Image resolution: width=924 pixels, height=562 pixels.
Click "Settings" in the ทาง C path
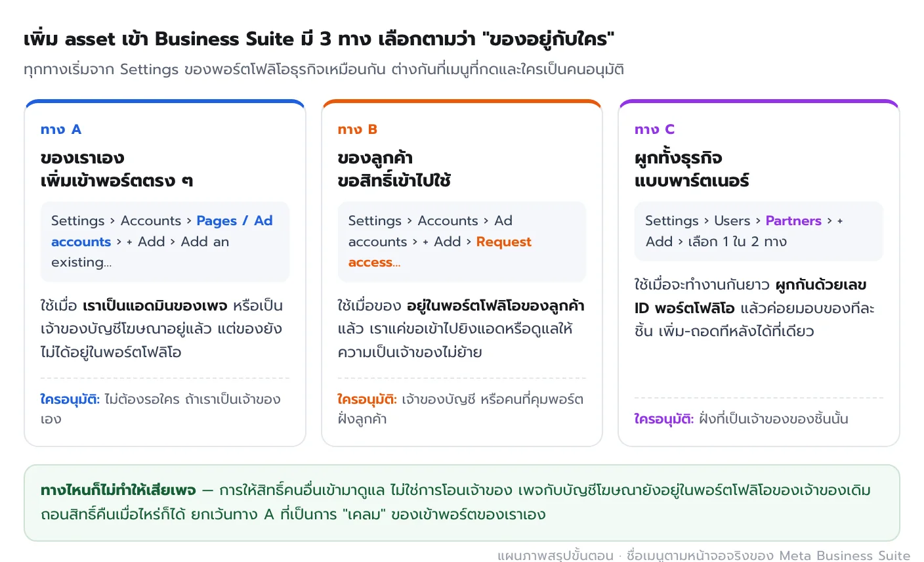(x=672, y=221)
